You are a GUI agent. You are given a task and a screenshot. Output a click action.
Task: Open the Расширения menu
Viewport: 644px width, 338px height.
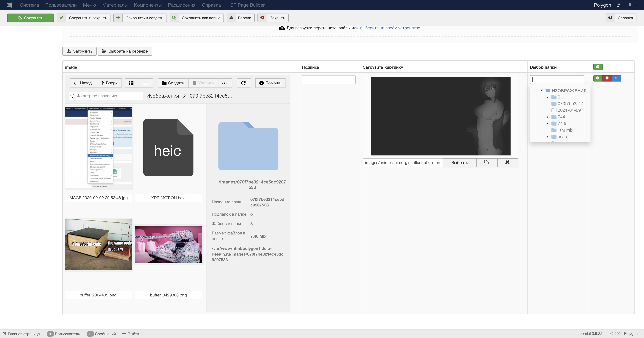click(181, 5)
